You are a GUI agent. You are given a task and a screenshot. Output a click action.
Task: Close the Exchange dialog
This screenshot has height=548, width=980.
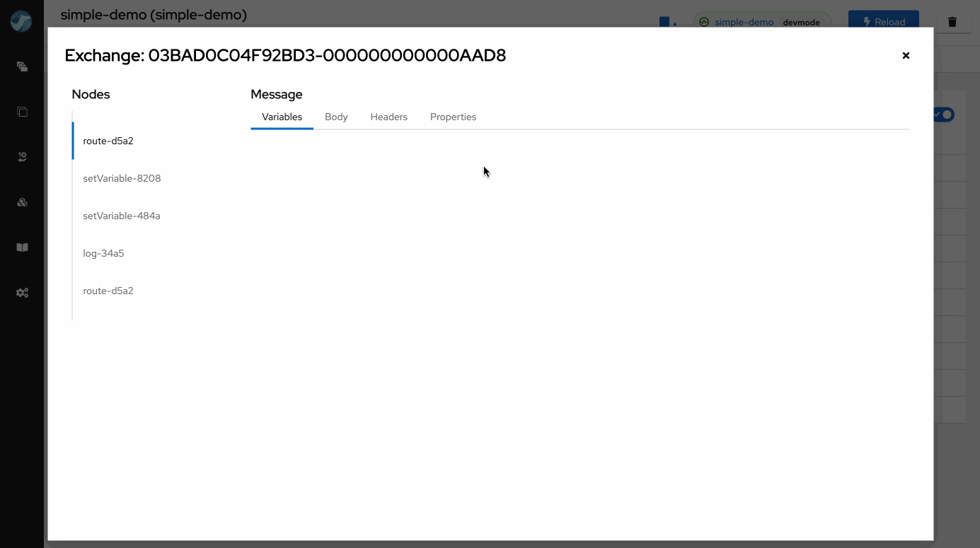pyautogui.click(x=905, y=55)
